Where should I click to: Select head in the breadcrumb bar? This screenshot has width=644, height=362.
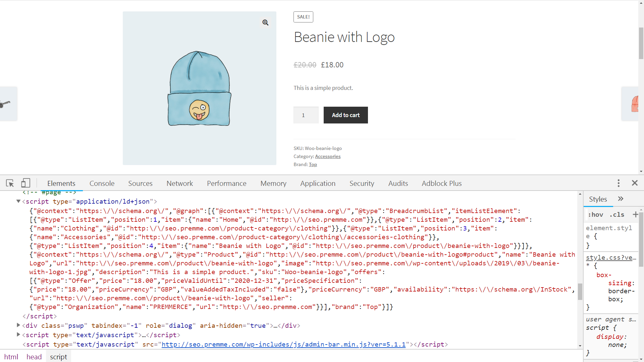(x=34, y=357)
